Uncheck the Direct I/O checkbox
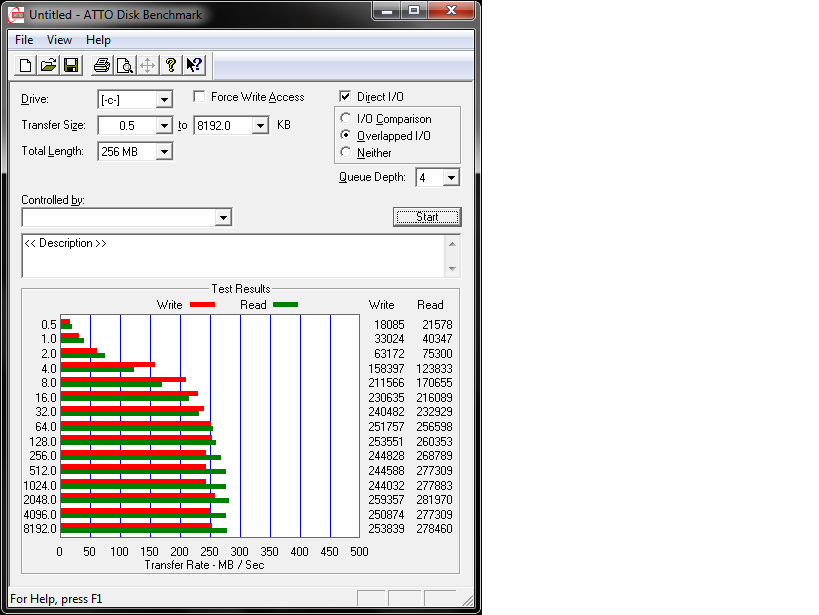The height and width of the screenshot is (615, 819). pyautogui.click(x=345, y=97)
